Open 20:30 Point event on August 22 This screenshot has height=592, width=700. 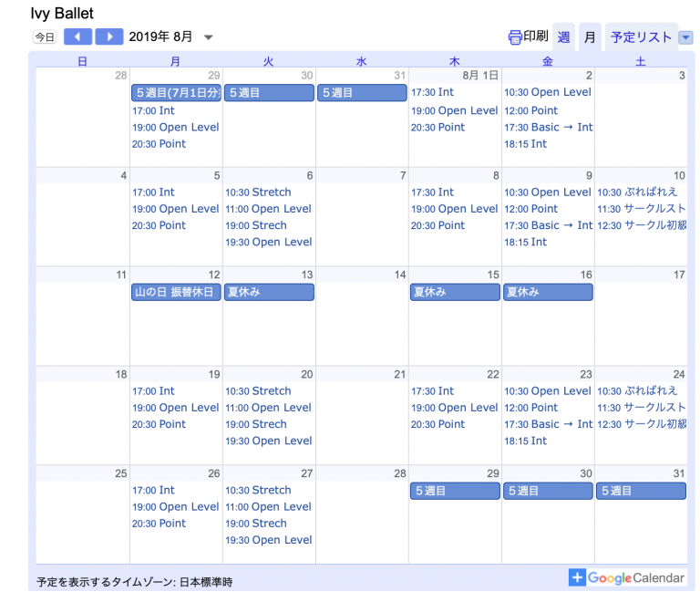tap(437, 424)
